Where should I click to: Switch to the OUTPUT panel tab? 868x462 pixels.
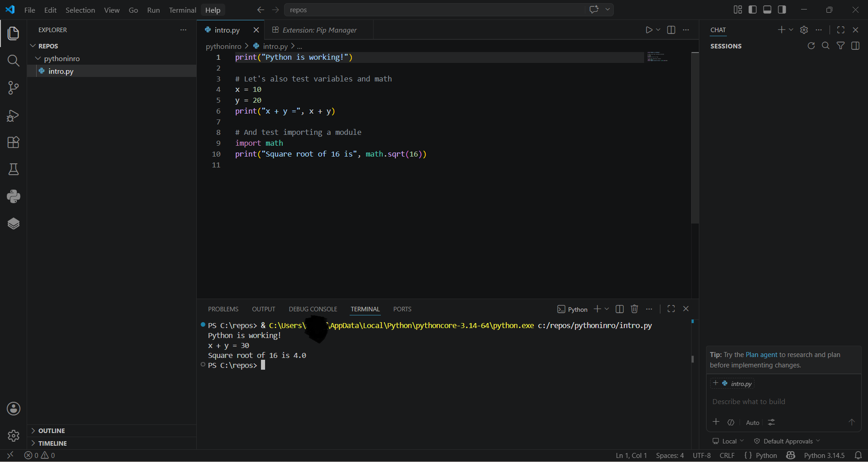pos(264,309)
